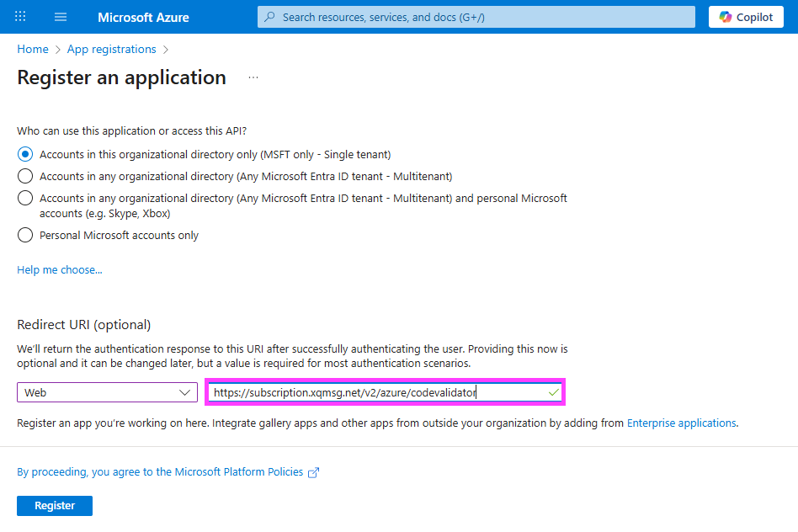Open the Help me choose link
This screenshot has width=798, height=532.
(60, 270)
